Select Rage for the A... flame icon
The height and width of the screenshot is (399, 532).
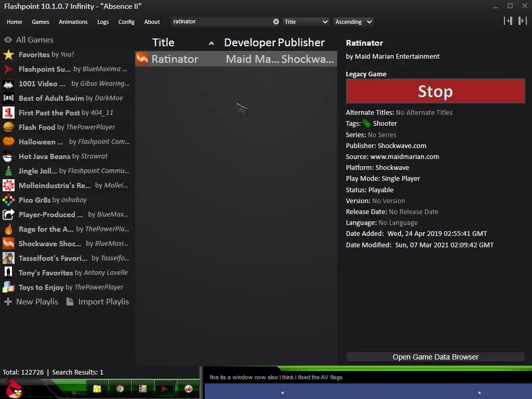[8, 229]
